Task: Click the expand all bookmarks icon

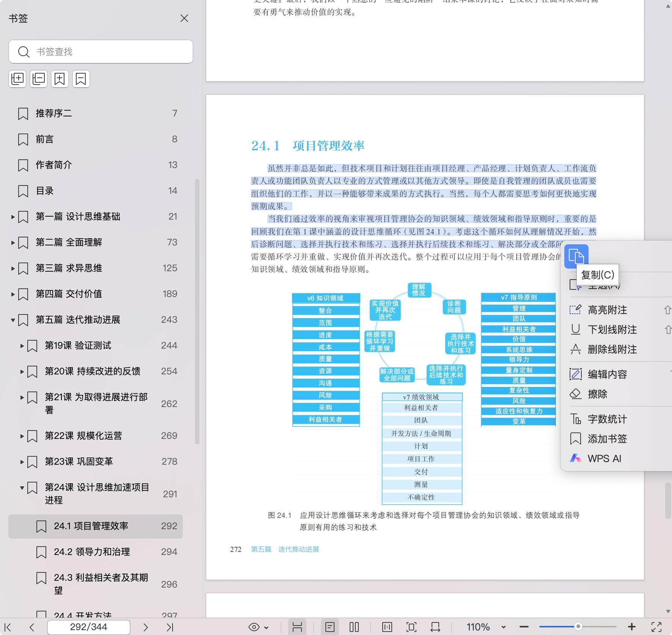Action: 17,79
